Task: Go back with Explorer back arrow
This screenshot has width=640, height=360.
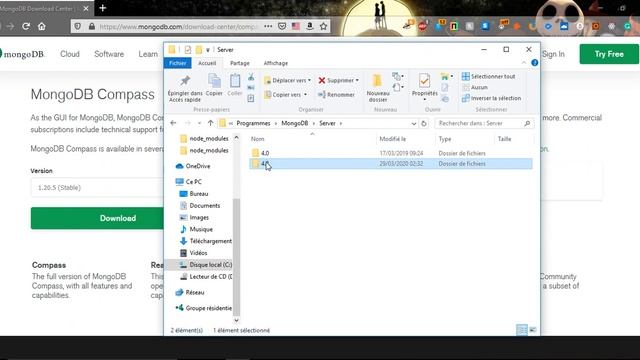Action: pos(173,123)
